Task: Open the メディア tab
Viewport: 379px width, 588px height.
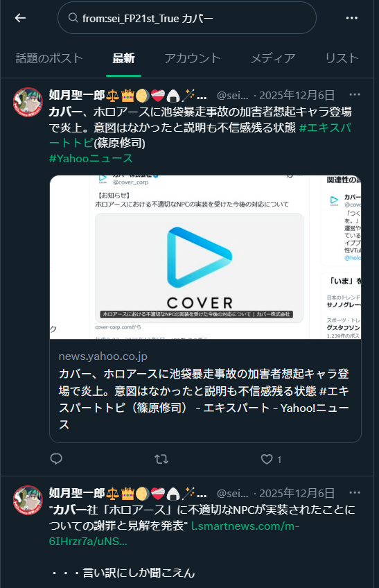Action: pos(273,58)
